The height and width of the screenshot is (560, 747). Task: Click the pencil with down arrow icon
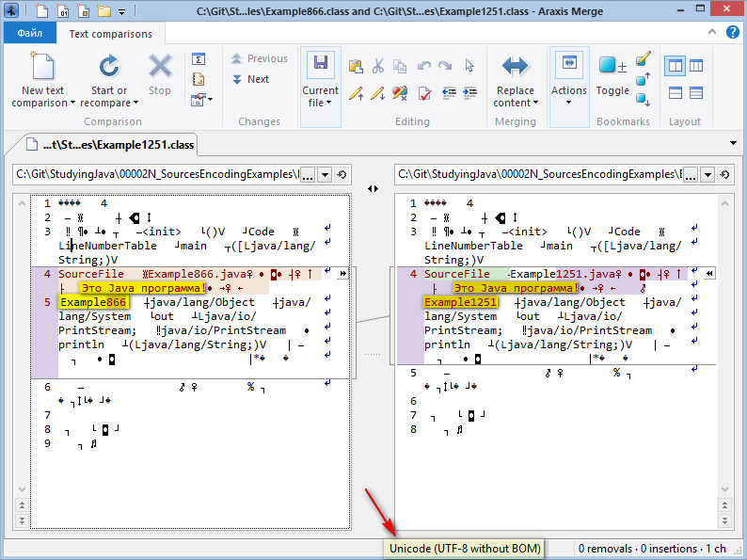coord(378,93)
